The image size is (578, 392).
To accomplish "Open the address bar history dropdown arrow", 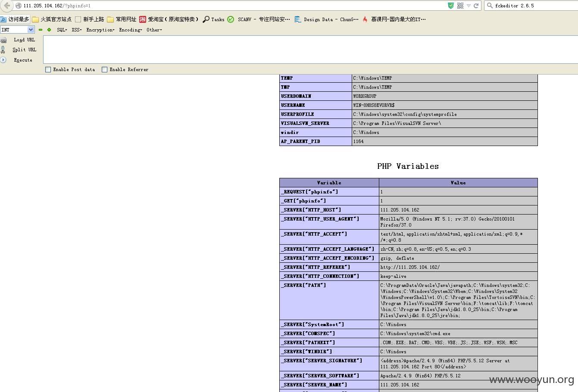I will coord(469,6).
